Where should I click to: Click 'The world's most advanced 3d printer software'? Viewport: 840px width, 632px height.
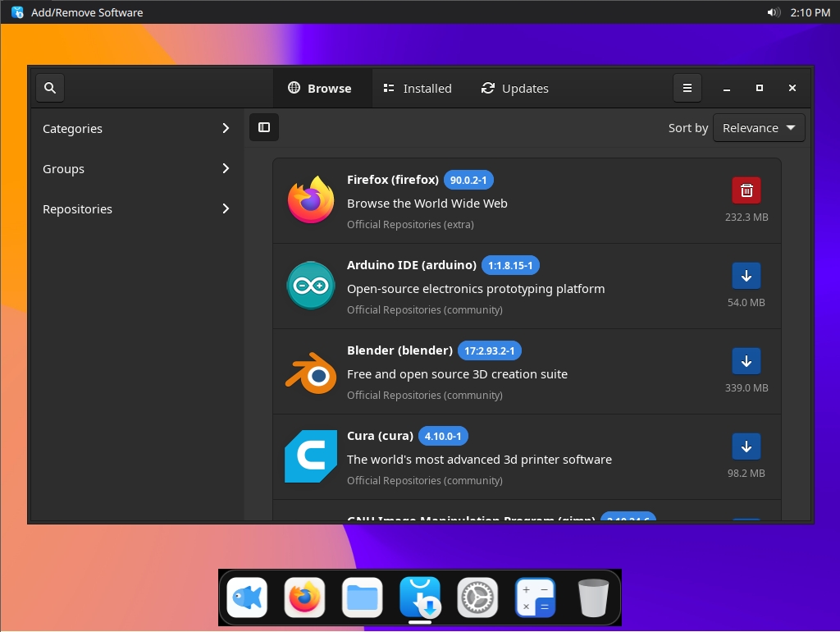point(479,460)
